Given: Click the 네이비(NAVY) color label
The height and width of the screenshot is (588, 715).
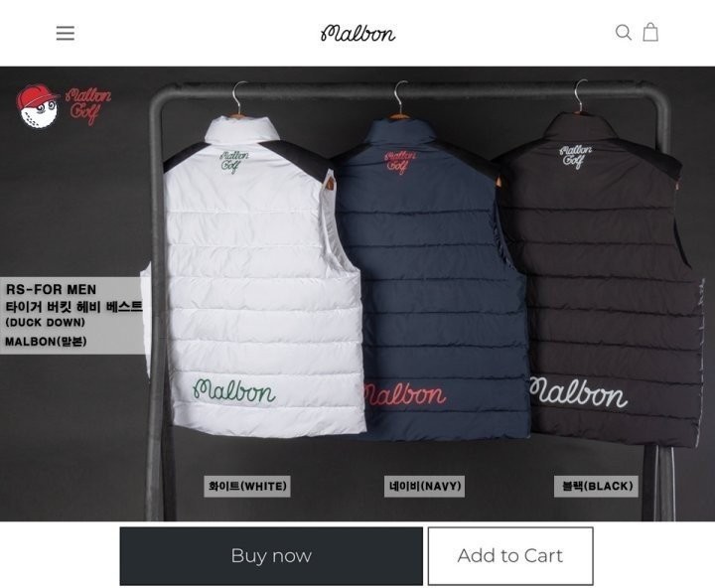Looking at the screenshot, I should [425, 487].
